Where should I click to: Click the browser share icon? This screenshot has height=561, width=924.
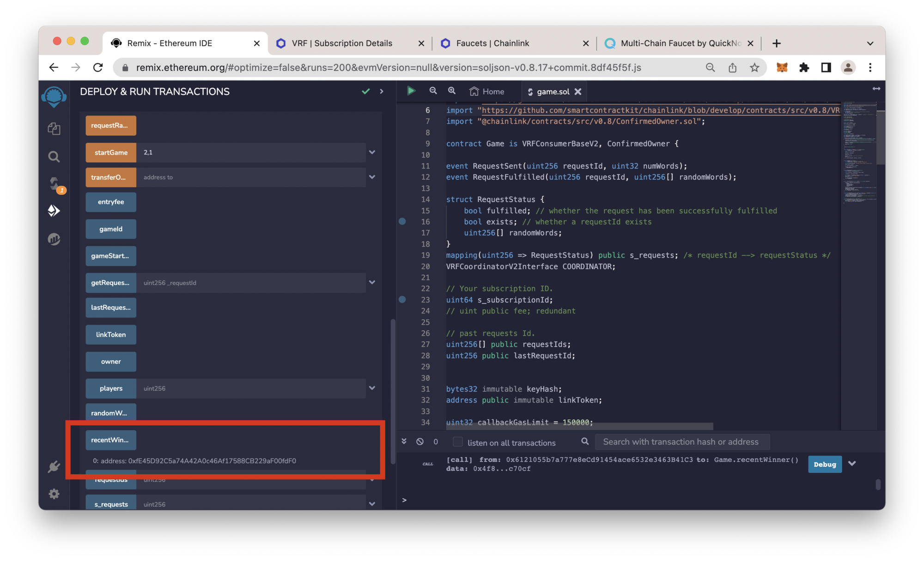point(732,67)
